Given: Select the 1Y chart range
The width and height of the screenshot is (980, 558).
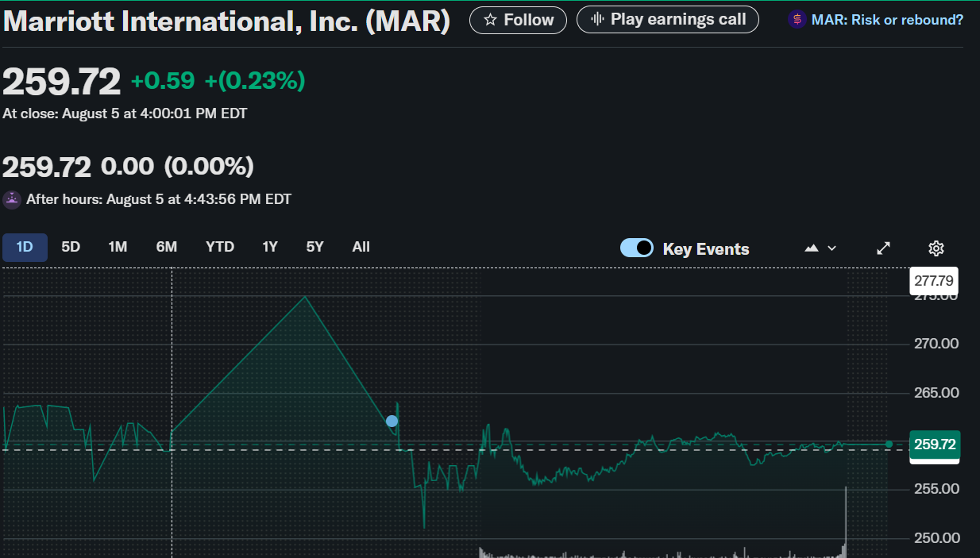Looking at the screenshot, I should tap(270, 247).
